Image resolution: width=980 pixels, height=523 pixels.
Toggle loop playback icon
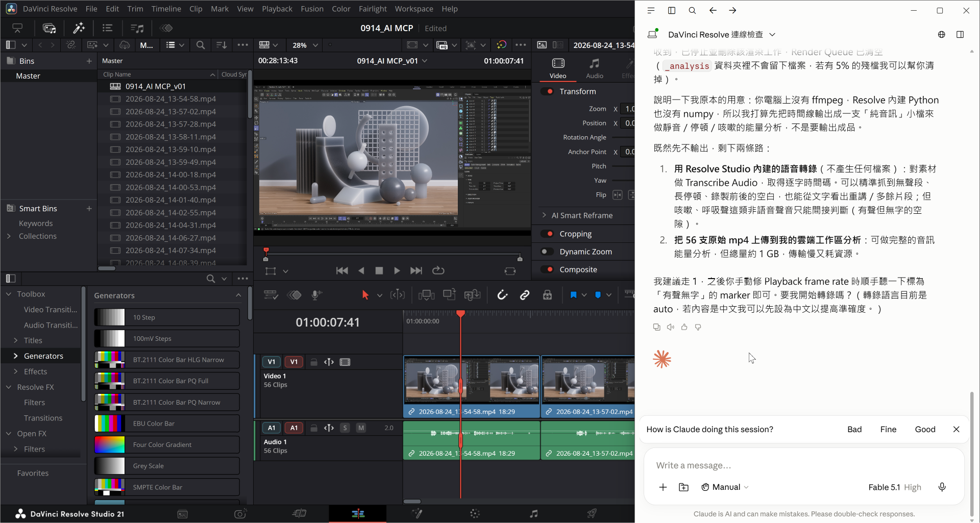click(438, 270)
